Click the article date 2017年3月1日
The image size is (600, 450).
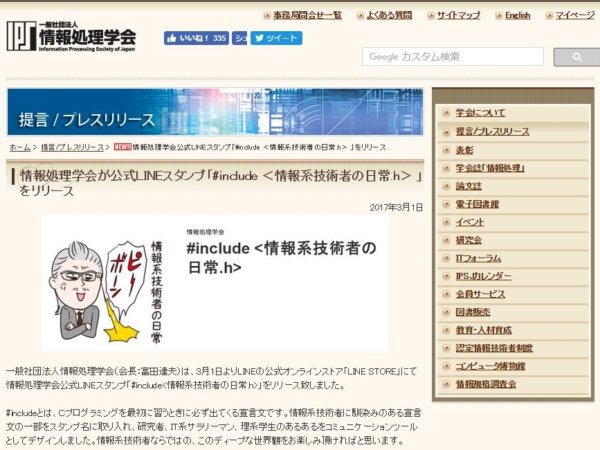coord(396,207)
